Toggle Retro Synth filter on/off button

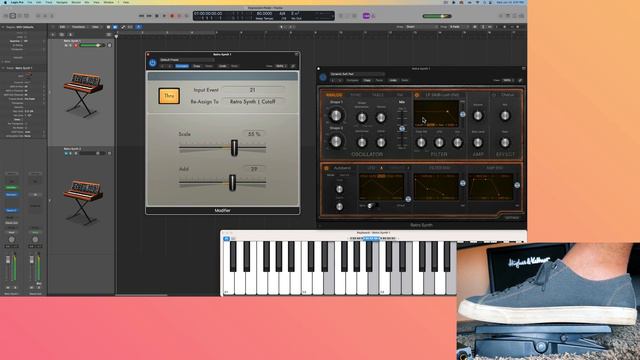click(417, 95)
